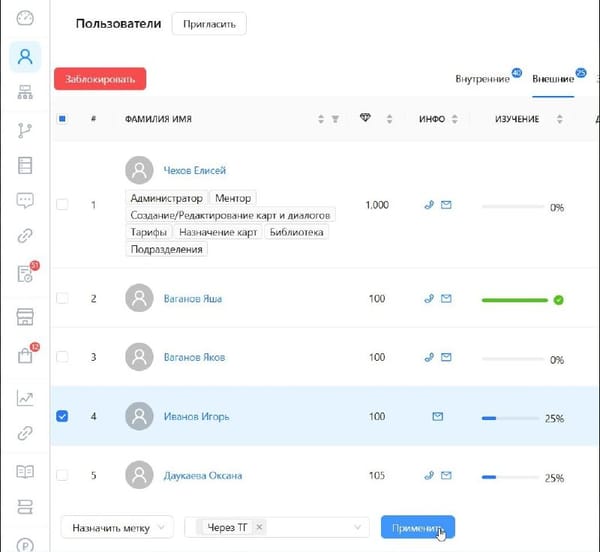Click mail icon for Иванов Игорь
The height and width of the screenshot is (552, 600).
tap(437, 416)
